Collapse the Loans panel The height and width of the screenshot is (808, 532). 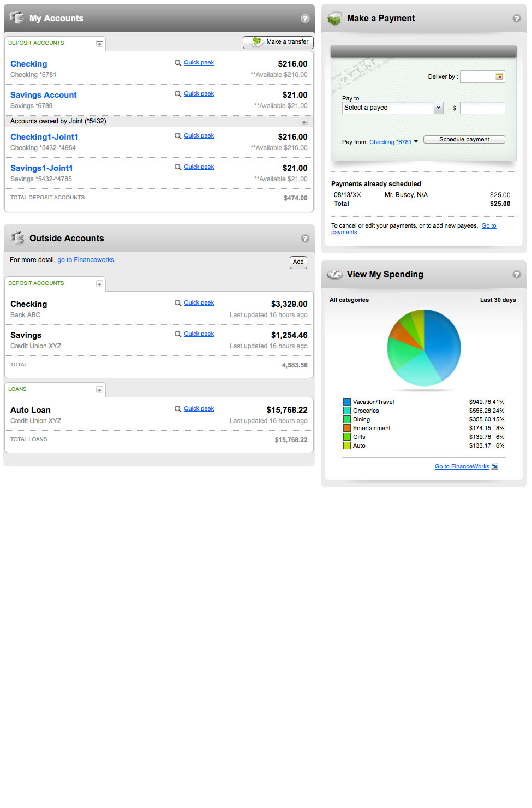click(99, 389)
